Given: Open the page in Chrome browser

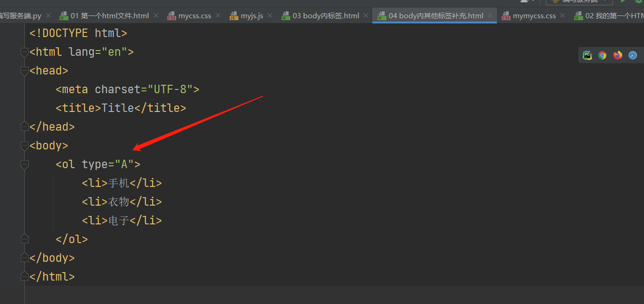Looking at the screenshot, I should 602,55.
